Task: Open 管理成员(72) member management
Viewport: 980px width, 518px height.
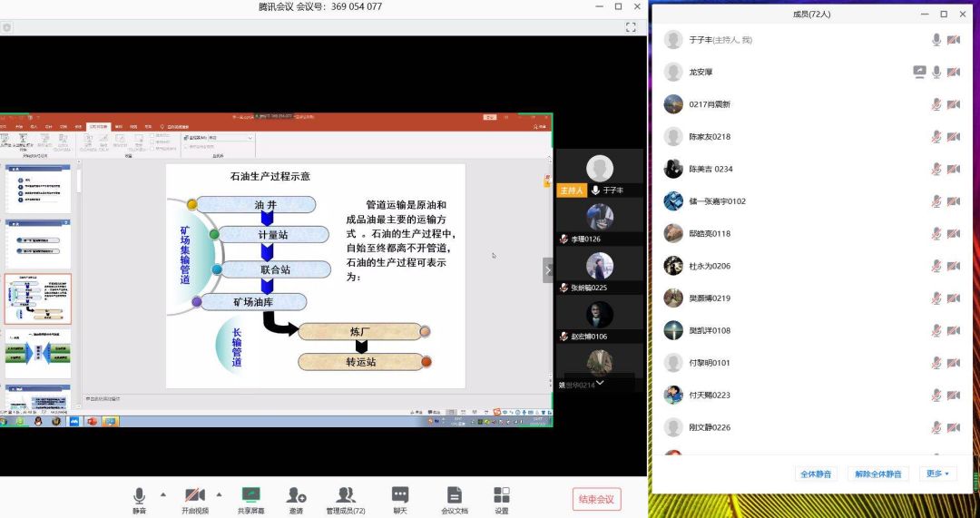Action: (x=346, y=495)
